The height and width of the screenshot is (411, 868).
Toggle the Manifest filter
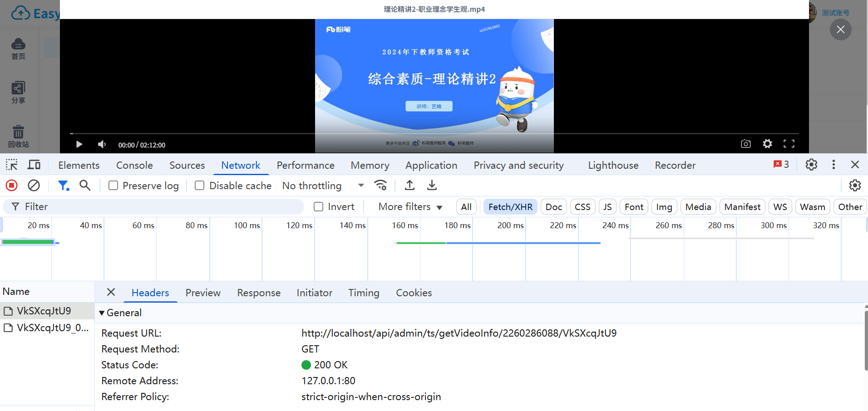[742, 207]
